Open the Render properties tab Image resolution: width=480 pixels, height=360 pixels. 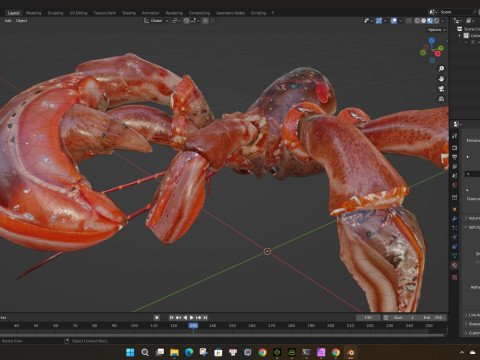455,147
